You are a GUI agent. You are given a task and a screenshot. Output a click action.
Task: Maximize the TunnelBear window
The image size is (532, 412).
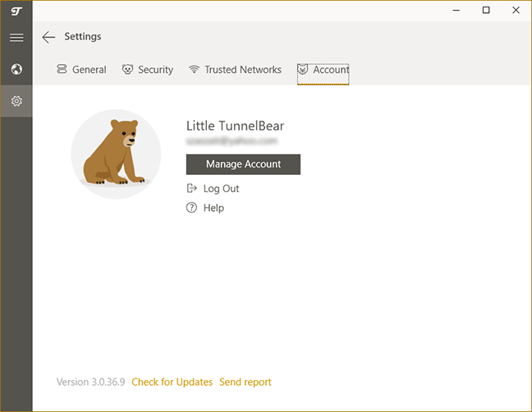(x=486, y=10)
